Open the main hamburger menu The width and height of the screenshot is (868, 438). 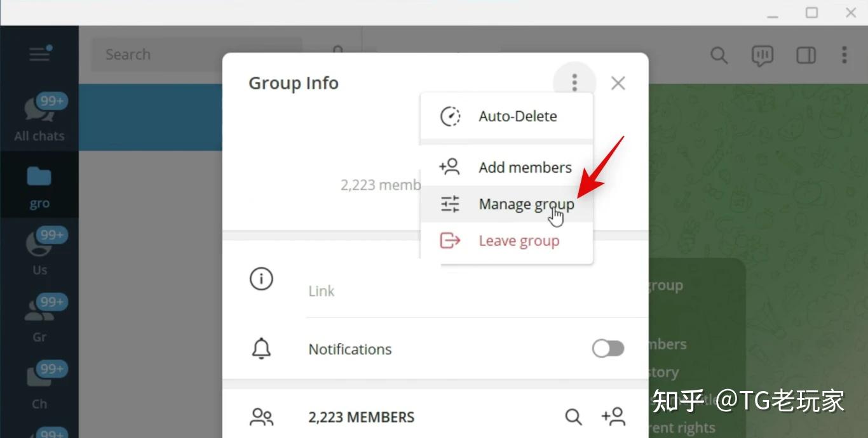(x=39, y=54)
